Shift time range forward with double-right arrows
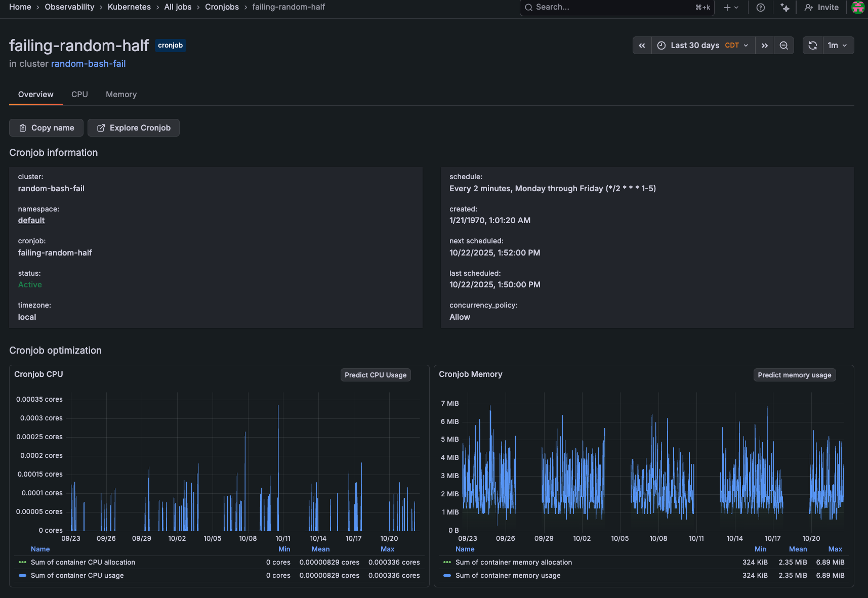868x598 pixels. coord(764,46)
